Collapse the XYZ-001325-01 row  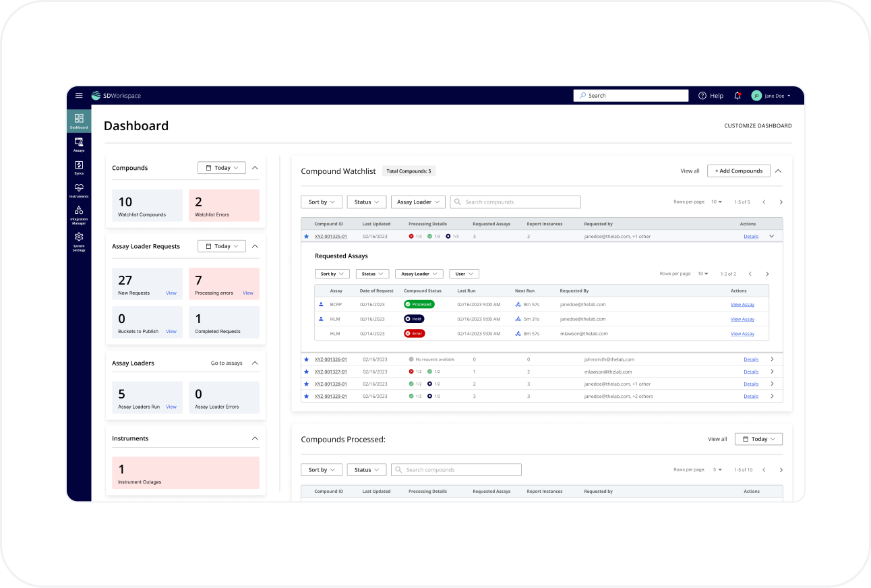pyautogui.click(x=772, y=237)
